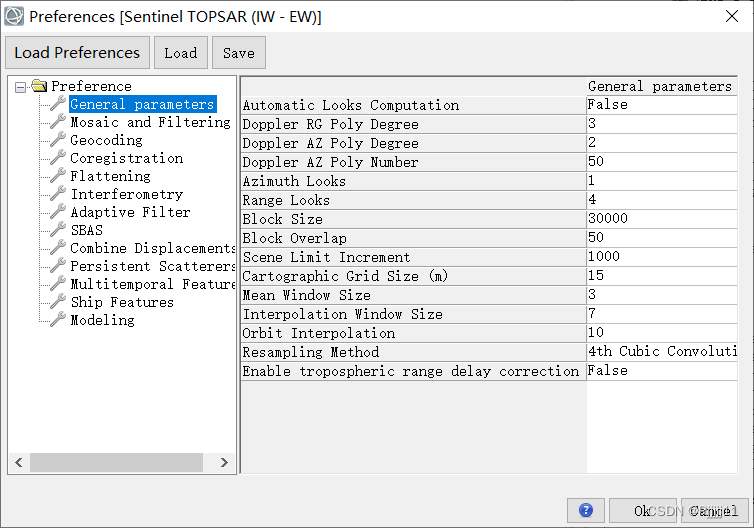The image size is (754, 528).
Task: Edit Cartographic Grid Size value 15
Action: pyautogui.click(x=662, y=276)
